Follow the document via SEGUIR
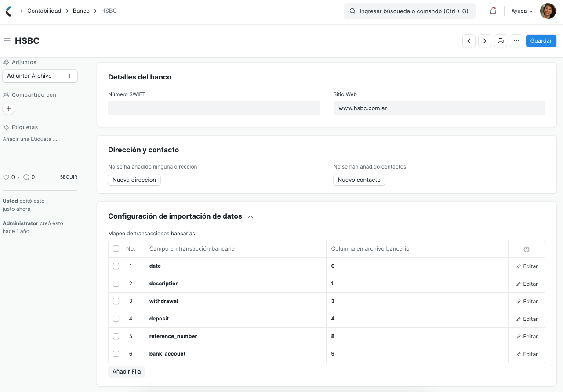 tap(69, 177)
